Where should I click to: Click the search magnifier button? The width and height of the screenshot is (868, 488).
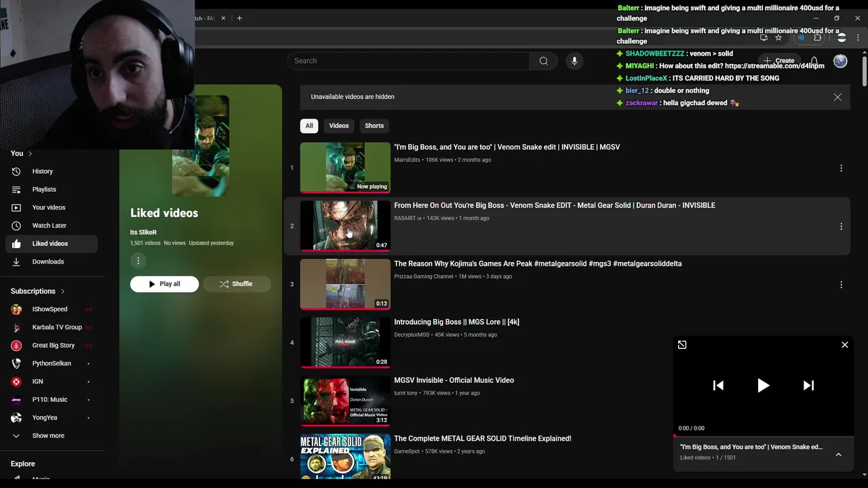[x=544, y=61]
